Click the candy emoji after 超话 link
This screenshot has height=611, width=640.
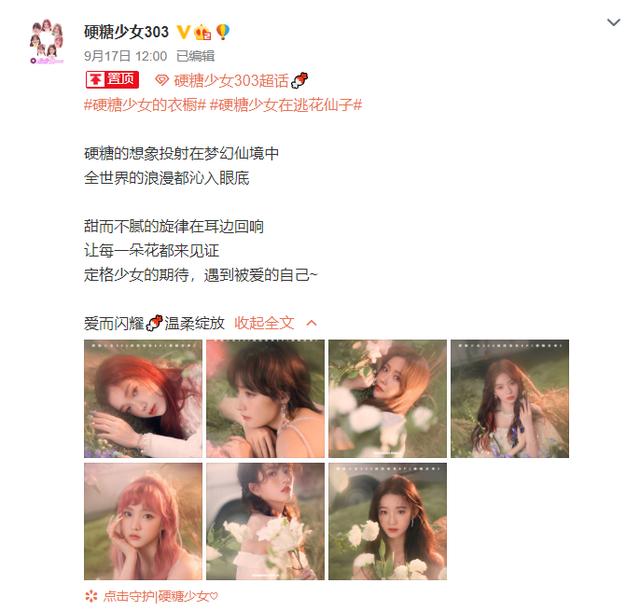point(299,80)
